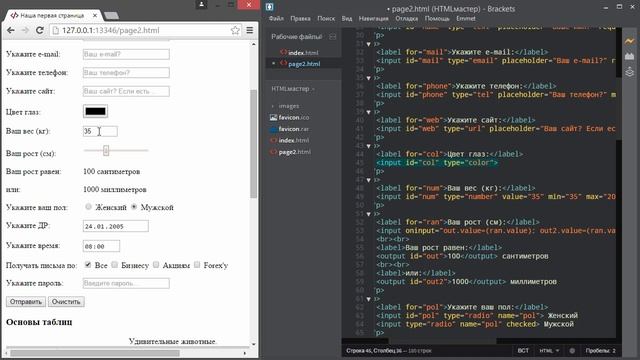
Task: Collapse code fold arrow at line 39
Action: (x=369, y=112)
